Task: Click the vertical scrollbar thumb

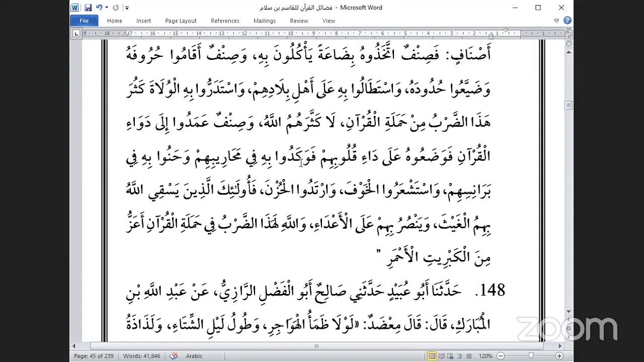Action: (569, 105)
